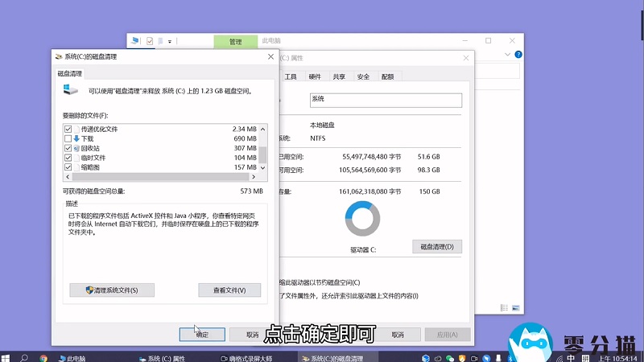
Task: Click the Windows Start button
Action: 6,357
